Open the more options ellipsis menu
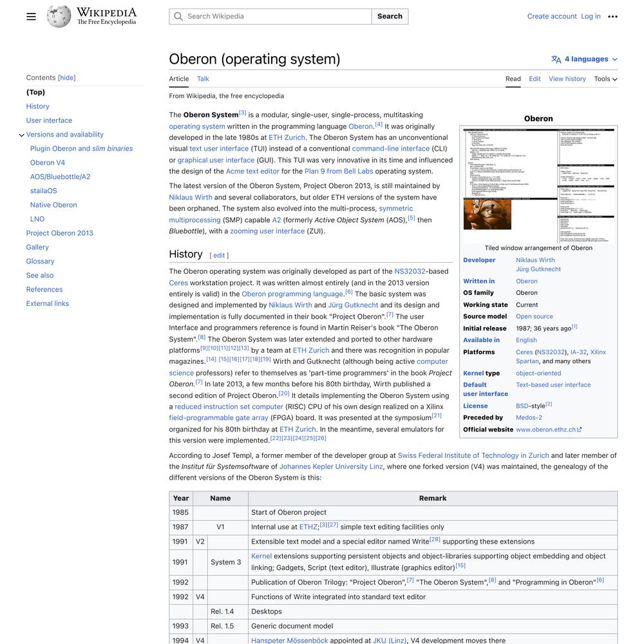The image size is (644, 644). tap(613, 17)
